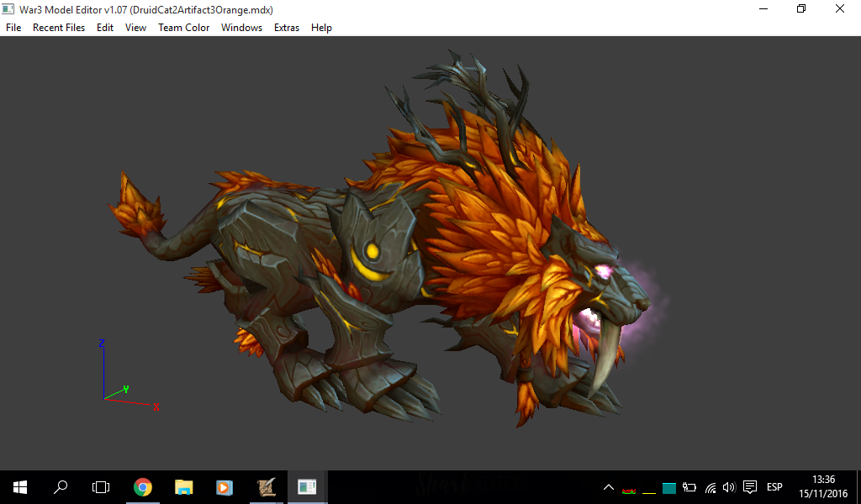Open the Recent Files menu
Screen dimensions: 861x504
[59, 28]
